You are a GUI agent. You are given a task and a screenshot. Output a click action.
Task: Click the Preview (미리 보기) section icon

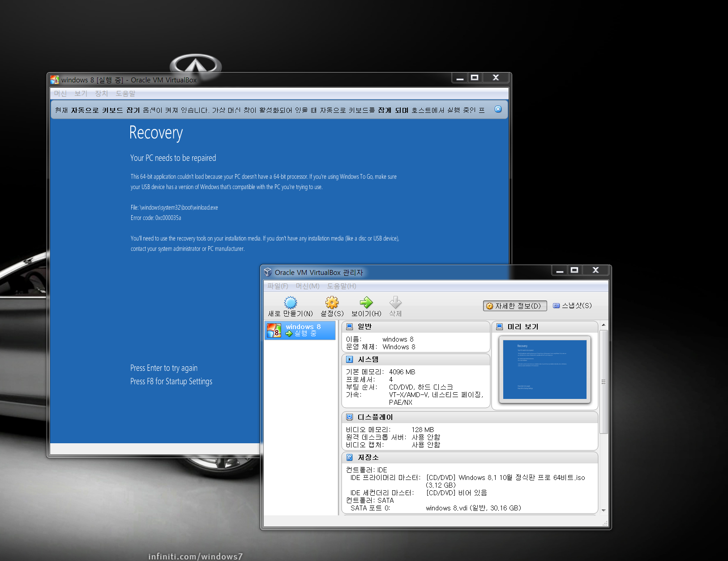(500, 327)
